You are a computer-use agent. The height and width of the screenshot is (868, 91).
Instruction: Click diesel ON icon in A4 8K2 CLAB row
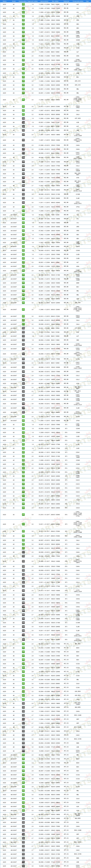(x=23, y=198)
